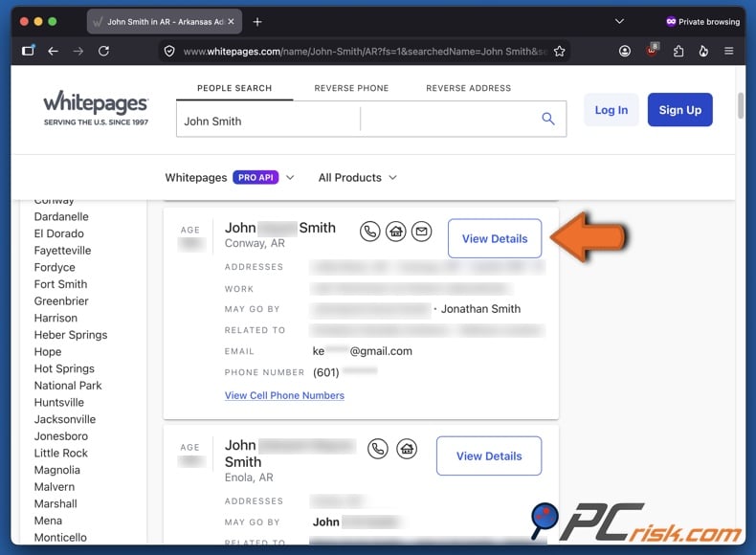The image size is (756, 555).
Task: Click email icon for John Smith in Conway
Action: 421,232
